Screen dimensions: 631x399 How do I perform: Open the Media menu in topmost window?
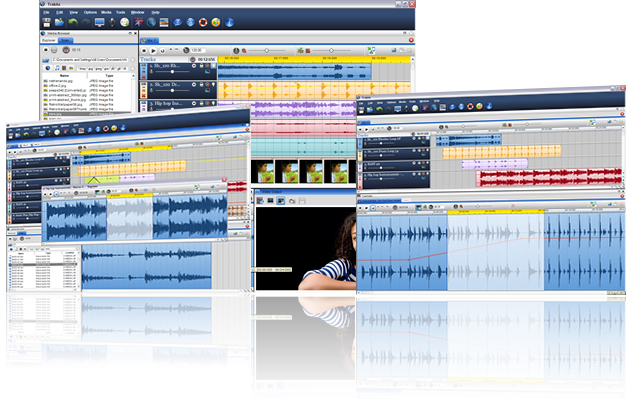click(106, 12)
